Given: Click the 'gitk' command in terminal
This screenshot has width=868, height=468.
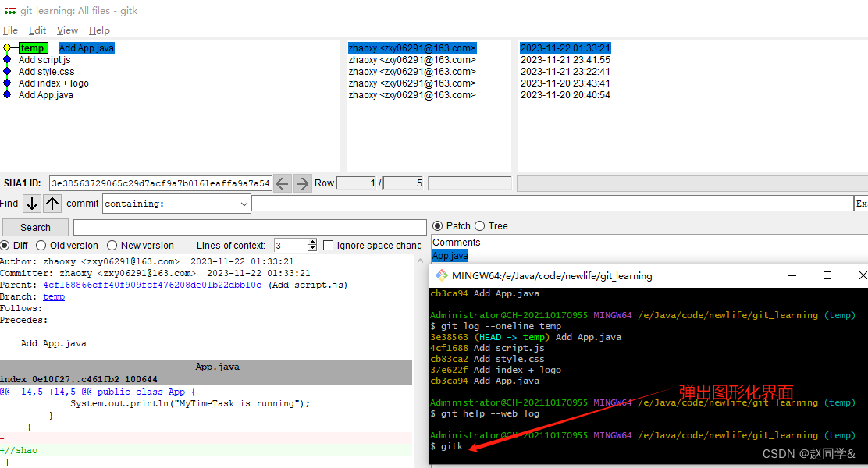Looking at the screenshot, I should (x=452, y=446).
